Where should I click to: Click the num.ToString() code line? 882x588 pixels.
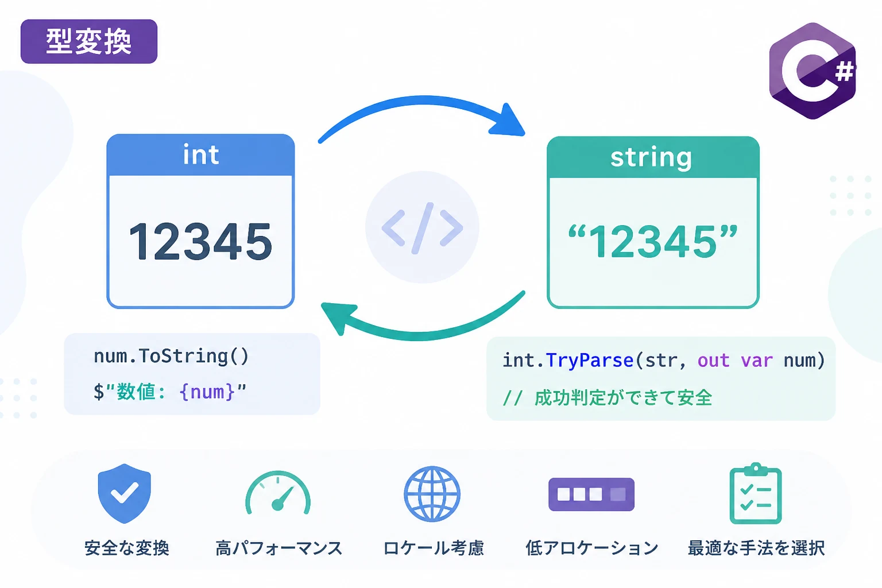click(171, 357)
